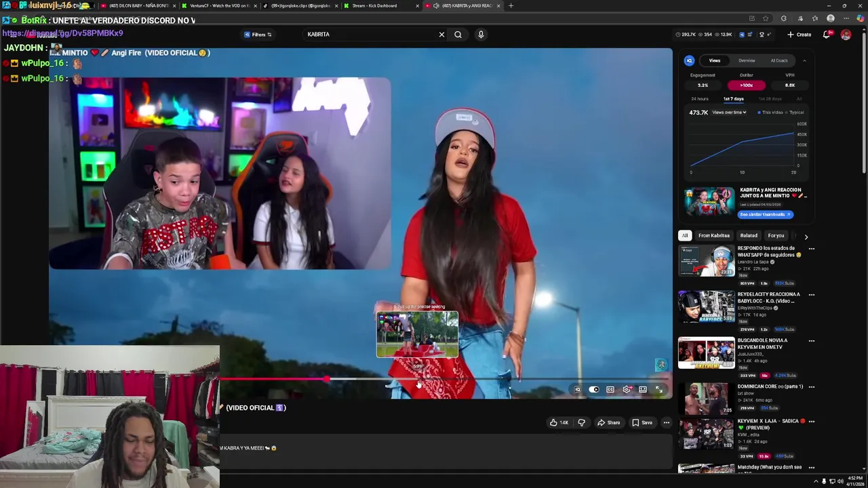Screen dimensions: 868x488
Task: Open options for KEYVIEM X LAJA video
Action: coord(811,422)
